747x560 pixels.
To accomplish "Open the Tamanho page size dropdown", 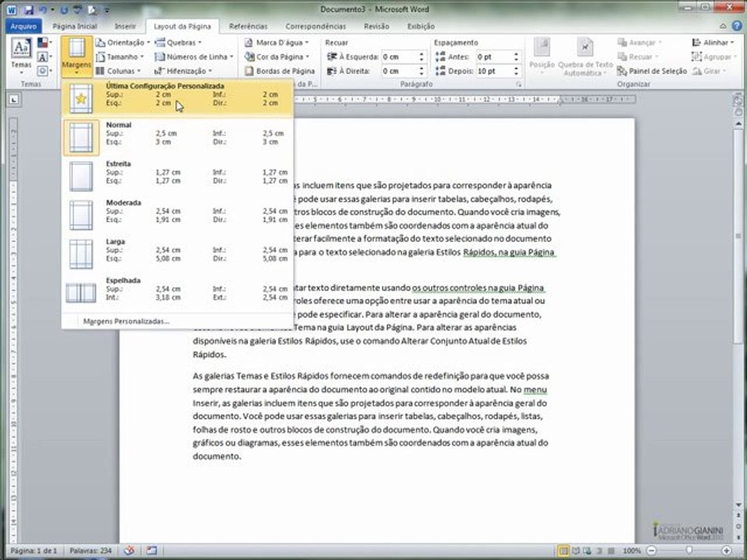I will pos(119,57).
